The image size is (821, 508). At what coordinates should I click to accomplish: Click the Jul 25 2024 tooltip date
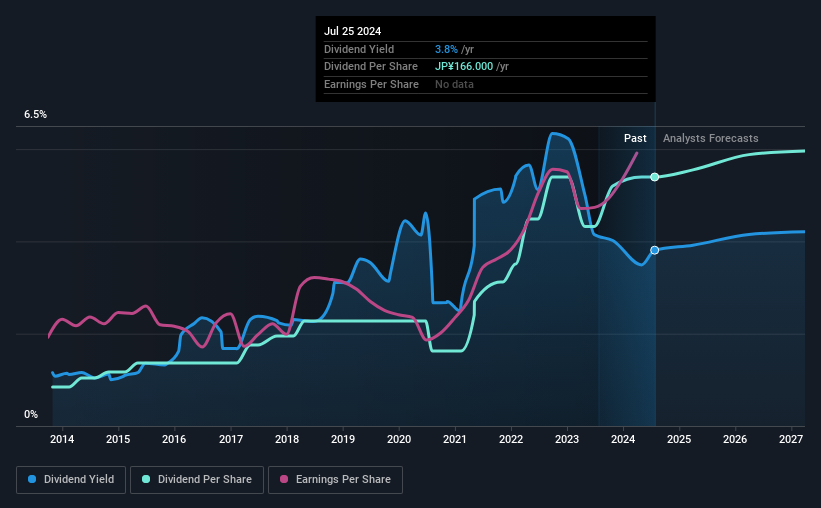pos(352,31)
